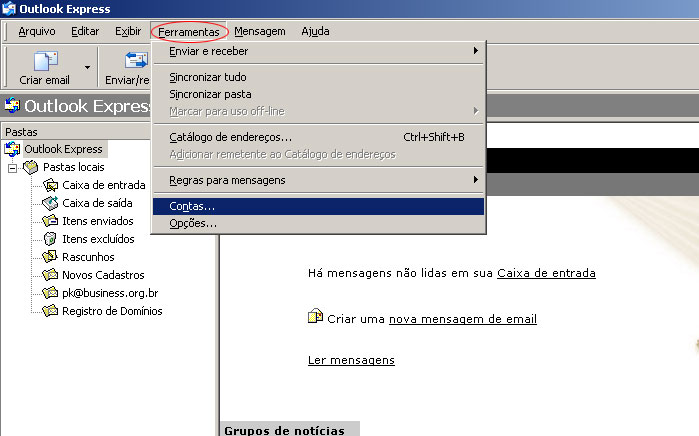699x436 pixels.
Task: Select pk@business.org.br folder label
Action: coord(110,293)
